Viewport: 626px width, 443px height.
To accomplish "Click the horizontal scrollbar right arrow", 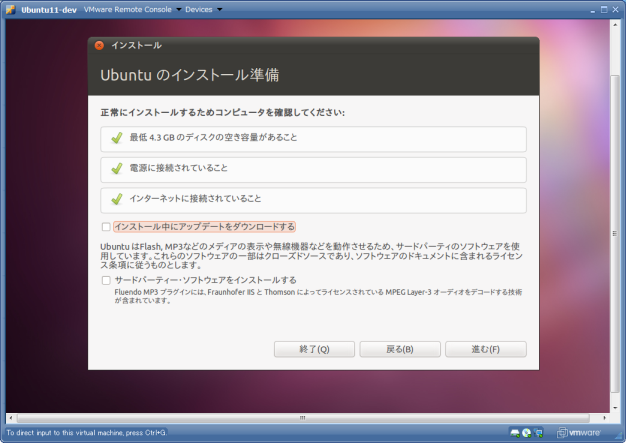I will tap(604, 418).
